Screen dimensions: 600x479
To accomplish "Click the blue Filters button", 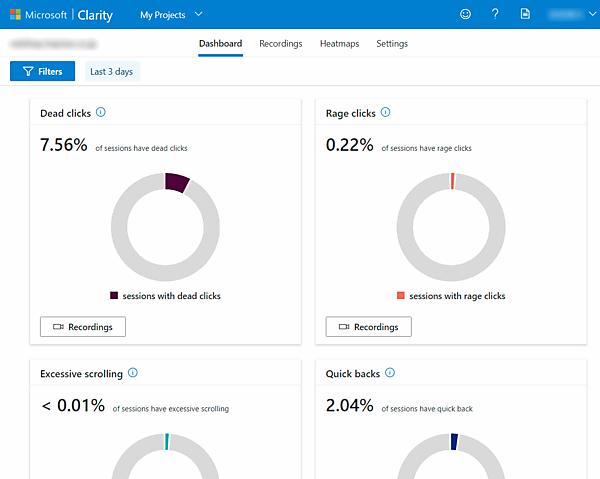I will (x=42, y=71).
